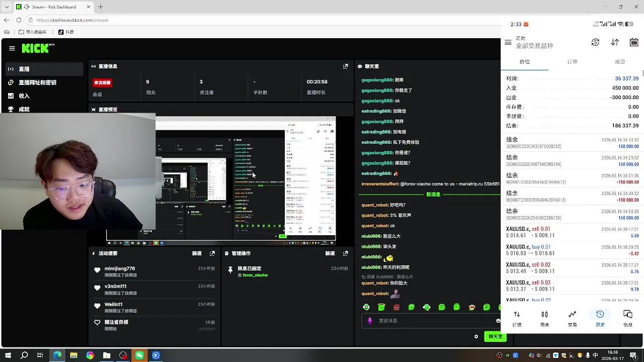Click heart icon next to v3n0m111

pyautogui.click(x=97, y=288)
